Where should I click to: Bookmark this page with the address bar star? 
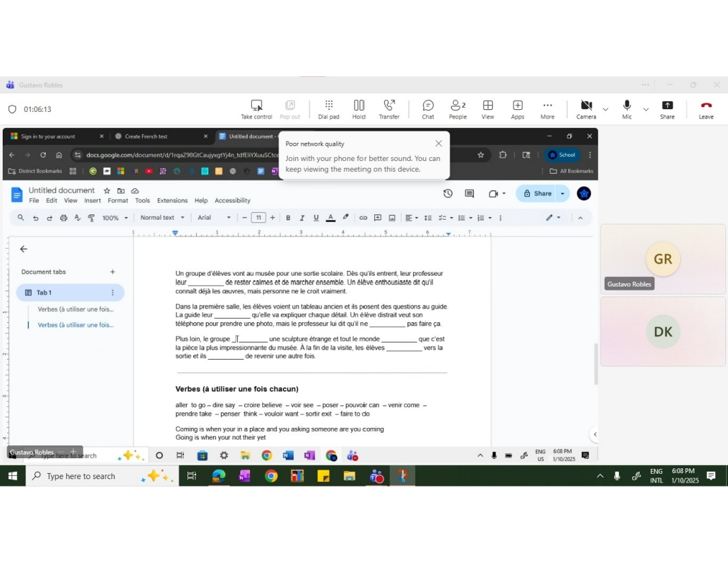481,155
